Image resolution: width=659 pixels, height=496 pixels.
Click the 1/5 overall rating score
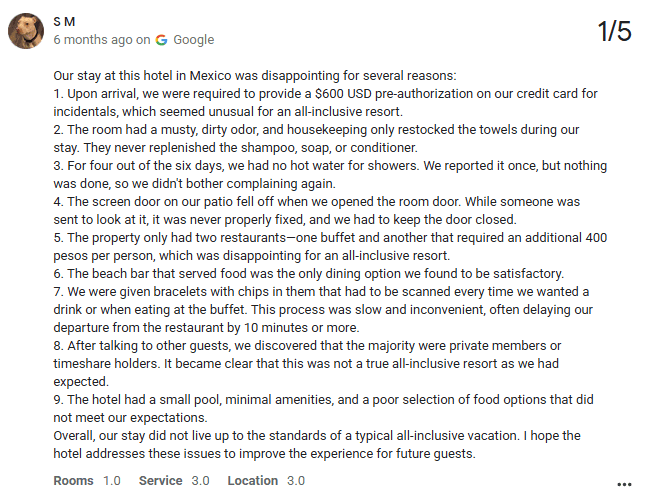pos(614,32)
